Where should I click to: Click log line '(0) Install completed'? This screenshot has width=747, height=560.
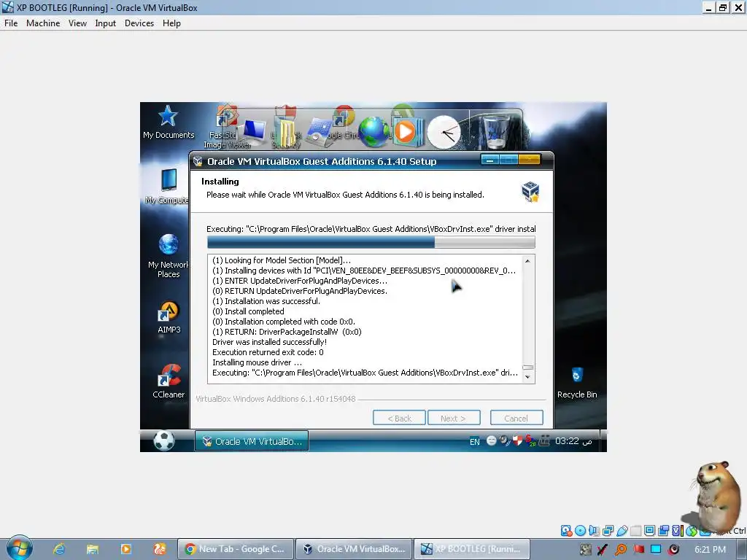[248, 311]
